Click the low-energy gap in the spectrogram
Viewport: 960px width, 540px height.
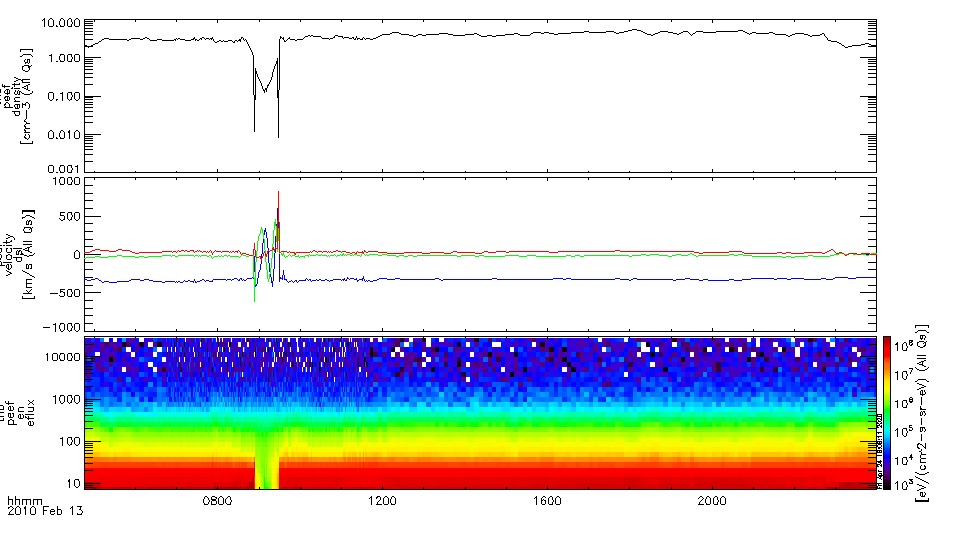pos(266,468)
